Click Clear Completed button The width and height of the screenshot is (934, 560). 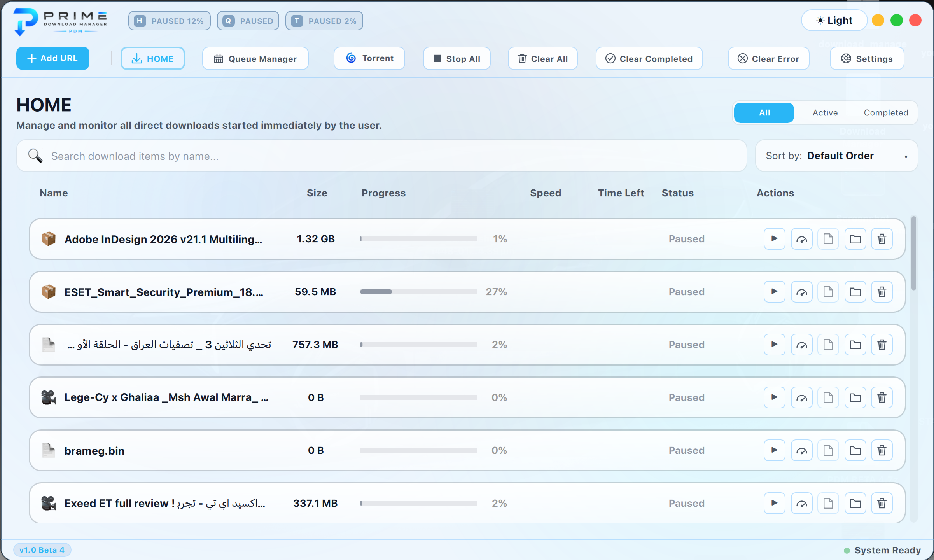649,59
